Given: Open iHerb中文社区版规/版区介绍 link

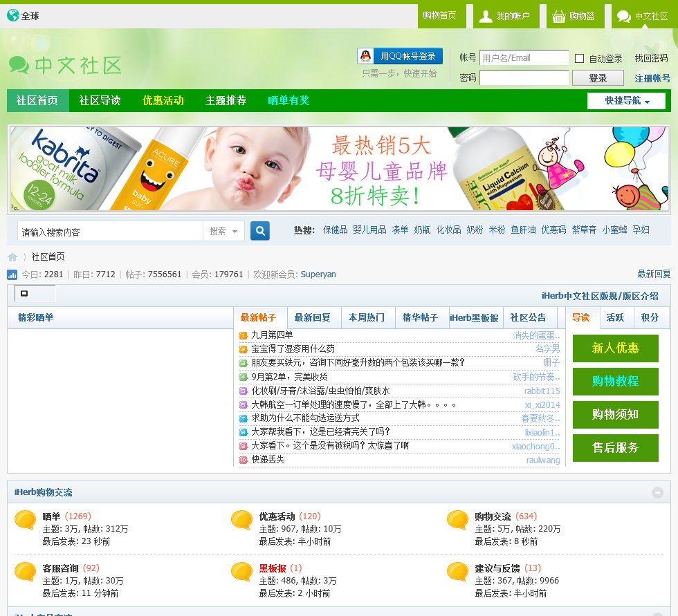Looking at the screenshot, I should click(600, 296).
